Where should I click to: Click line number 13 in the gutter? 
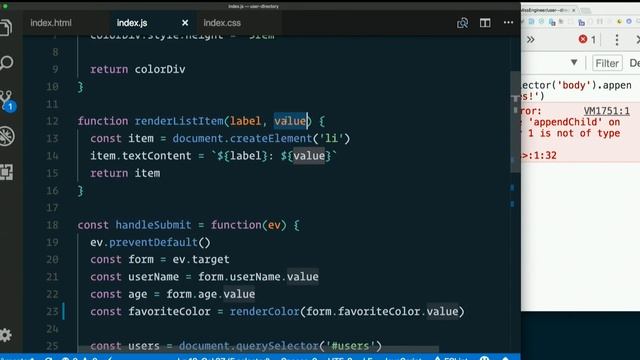tap(52, 139)
